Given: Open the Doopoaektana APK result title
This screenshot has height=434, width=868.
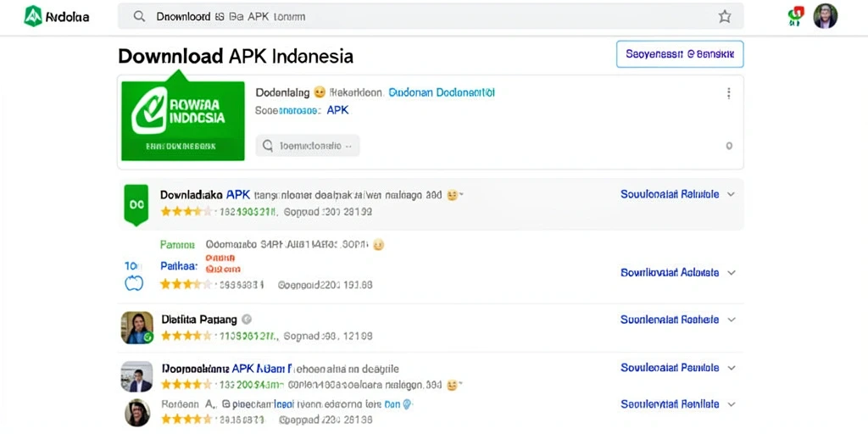Looking at the screenshot, I should (226, 368).
